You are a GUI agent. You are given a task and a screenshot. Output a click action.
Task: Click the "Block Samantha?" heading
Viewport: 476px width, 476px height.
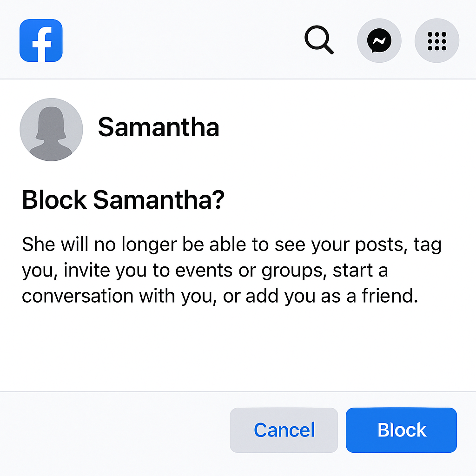[123, 200]
